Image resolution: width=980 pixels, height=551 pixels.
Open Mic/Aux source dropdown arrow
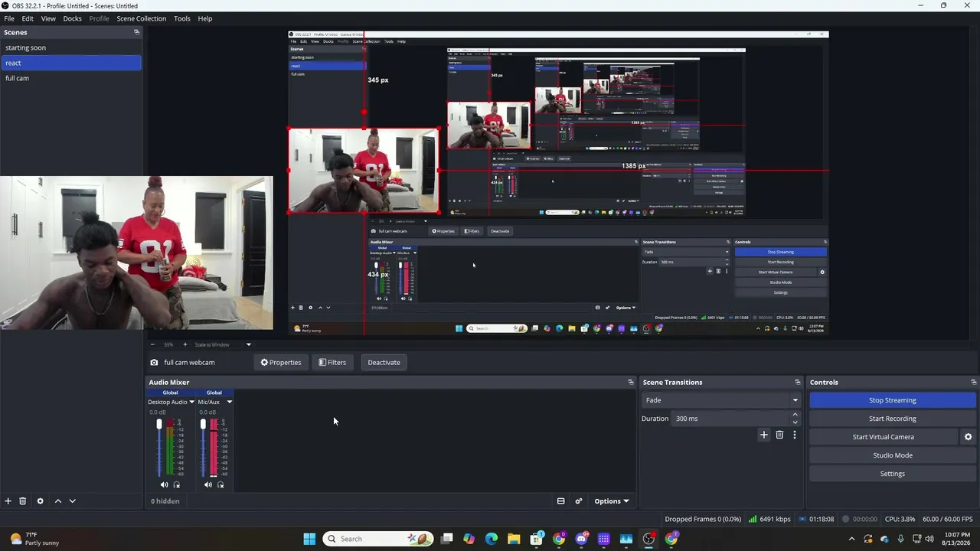click(229, 402)
